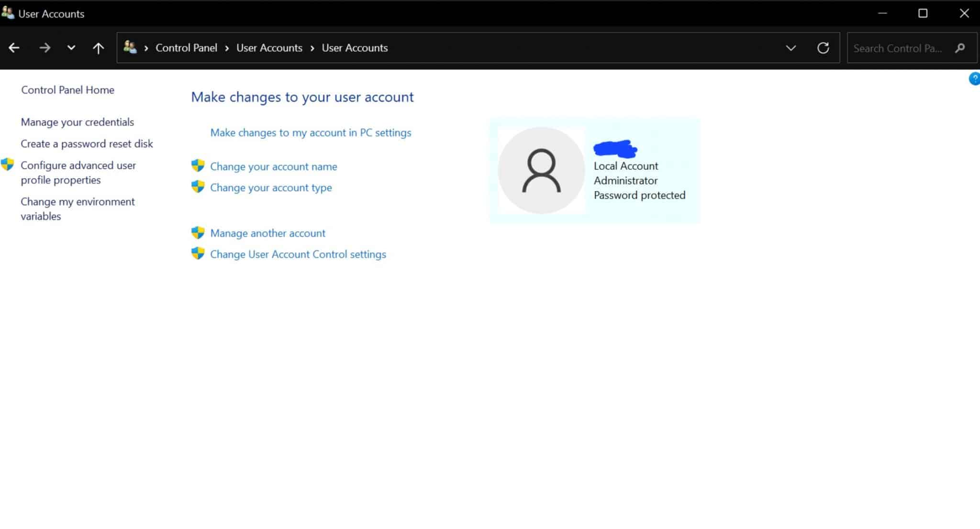The height and width of the screenshot is (529, 980).
Task: Open Manage another account link
Action: (267, 233)
